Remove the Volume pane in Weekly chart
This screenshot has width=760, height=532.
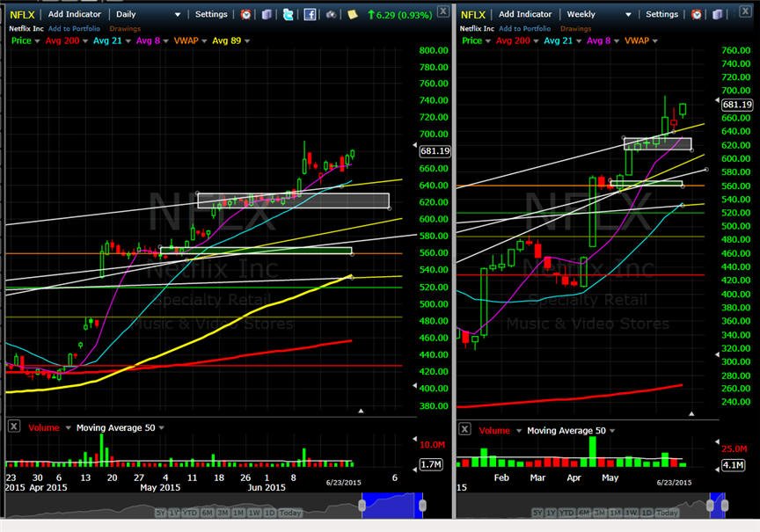pyautogui.click(x=464, y=429)
